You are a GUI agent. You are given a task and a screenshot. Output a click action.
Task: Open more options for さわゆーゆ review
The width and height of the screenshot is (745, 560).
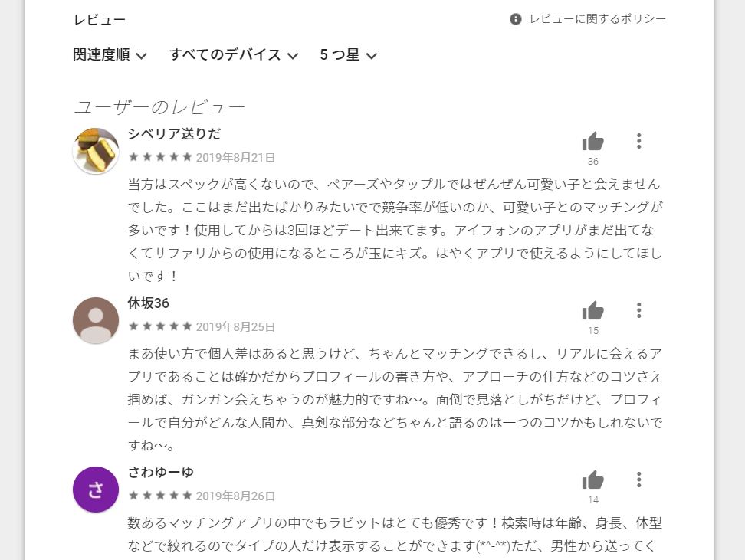(639, 480)
